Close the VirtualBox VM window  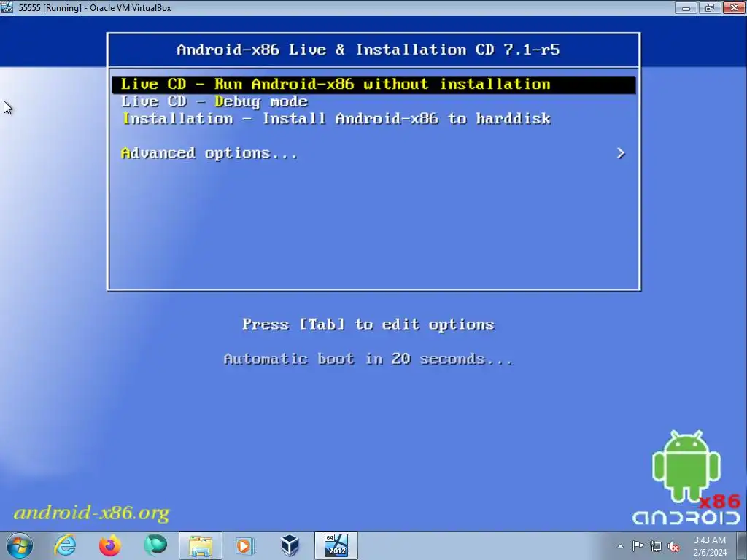point(734,7)
